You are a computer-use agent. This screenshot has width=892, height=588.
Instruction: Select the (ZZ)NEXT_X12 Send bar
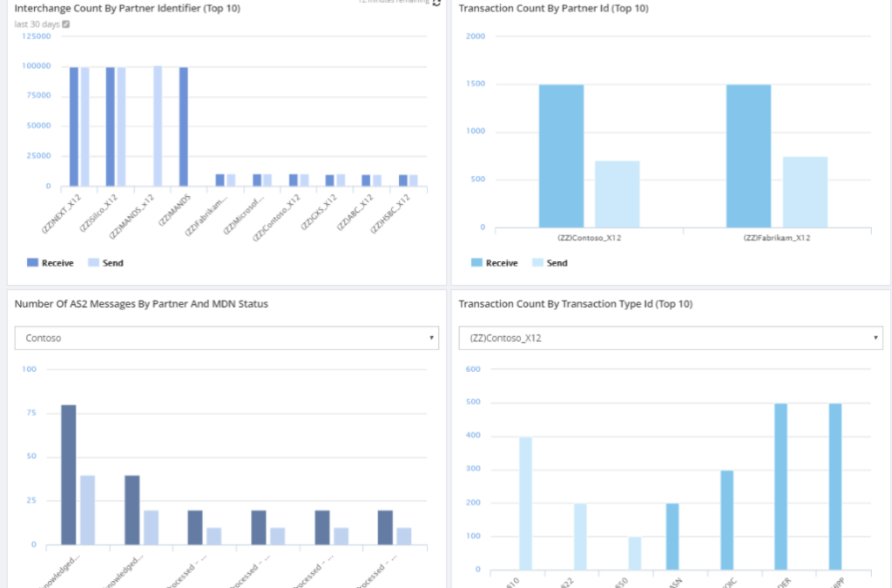click(84, 127)
